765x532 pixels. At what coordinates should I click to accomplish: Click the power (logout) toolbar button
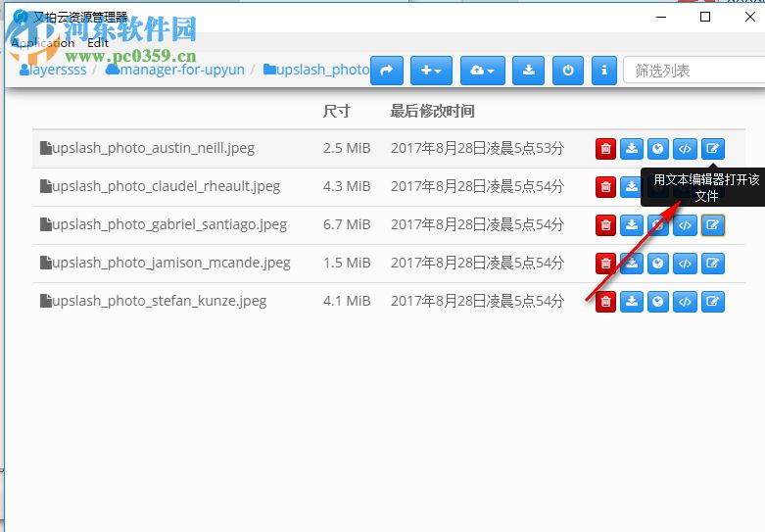click(x=568, y=71)
